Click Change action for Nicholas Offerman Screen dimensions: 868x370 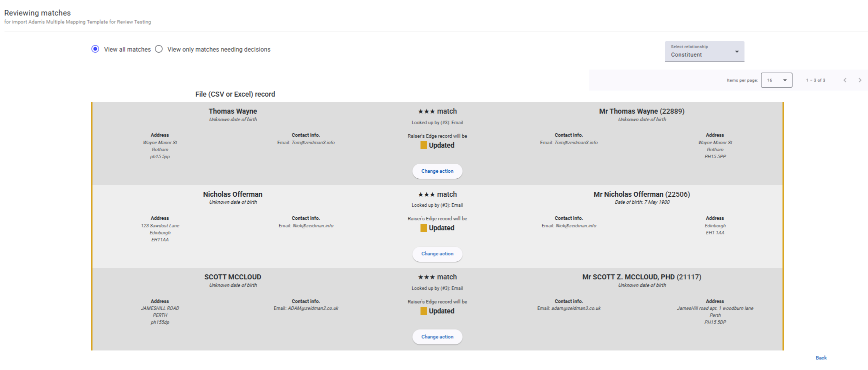pos(437,254)
